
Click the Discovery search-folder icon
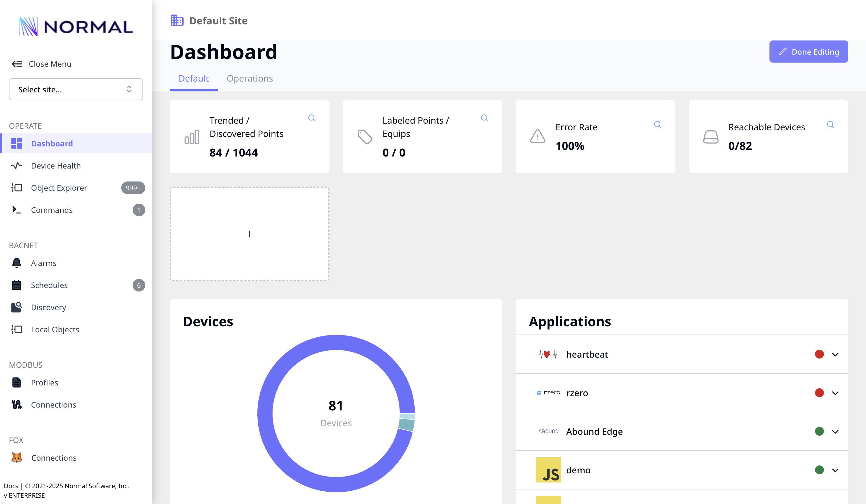16,307
